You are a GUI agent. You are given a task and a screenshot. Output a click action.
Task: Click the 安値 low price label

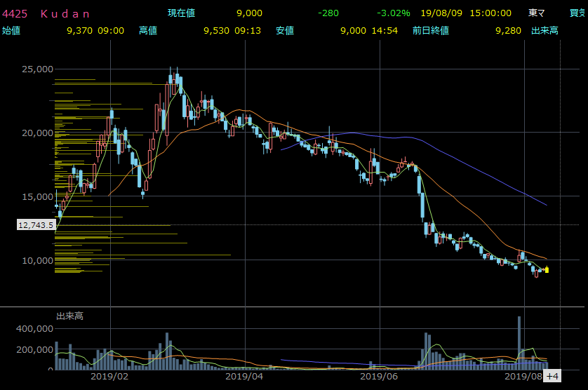click(285, 30)
